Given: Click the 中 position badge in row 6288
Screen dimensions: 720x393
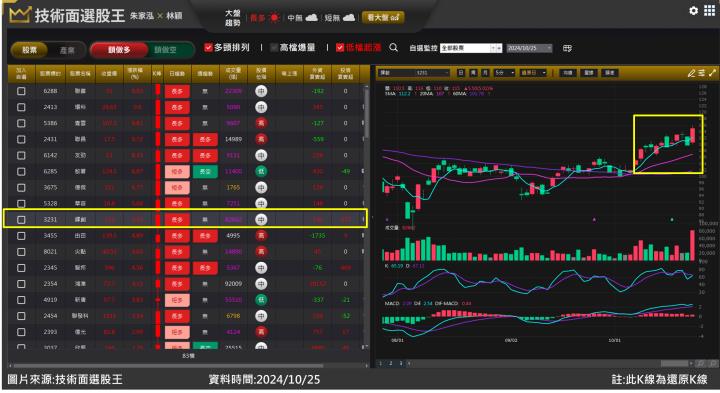Looking at the screenshot, I should click(261, 91).
